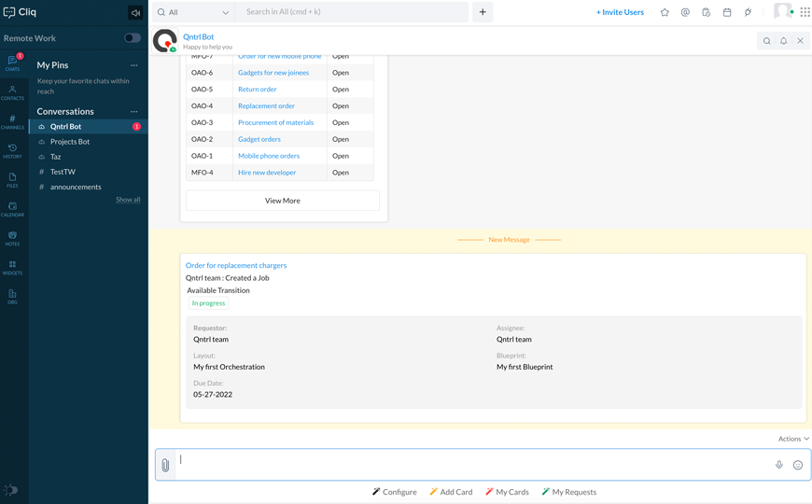Viewport: 812px width, 504px height.
Task: Toggle the dark mode icon at sidebar bottom
Action: point(11,489)
